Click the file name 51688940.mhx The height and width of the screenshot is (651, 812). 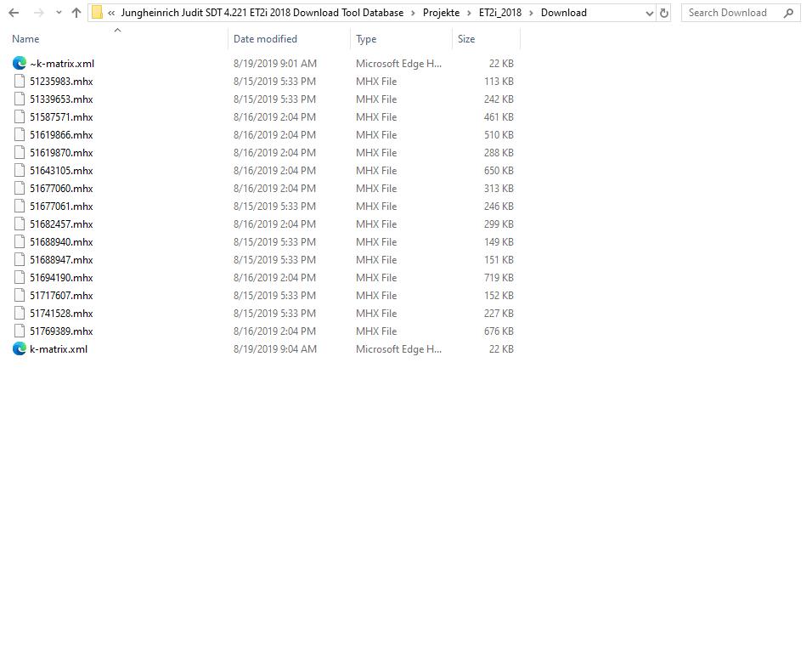tap(61, 242)
